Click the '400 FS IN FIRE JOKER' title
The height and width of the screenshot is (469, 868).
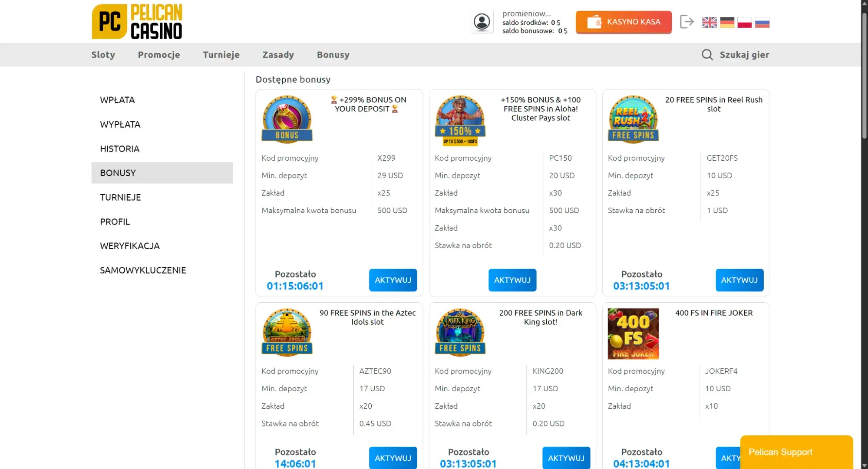tap(713, 313)
